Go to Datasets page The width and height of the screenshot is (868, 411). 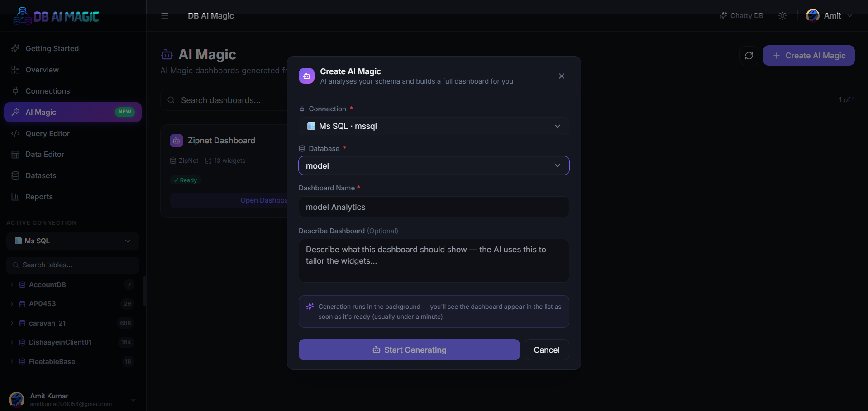(x=73, y=175)
